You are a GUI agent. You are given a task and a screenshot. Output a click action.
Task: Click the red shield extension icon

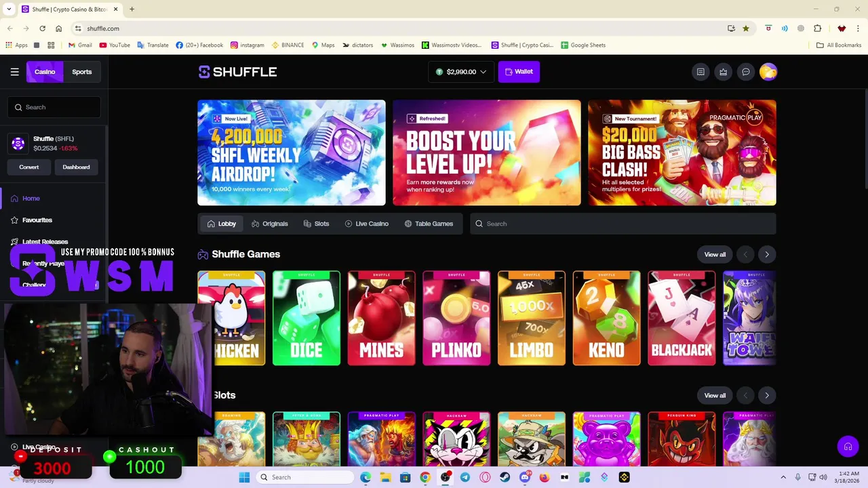[x=768, y=28]
